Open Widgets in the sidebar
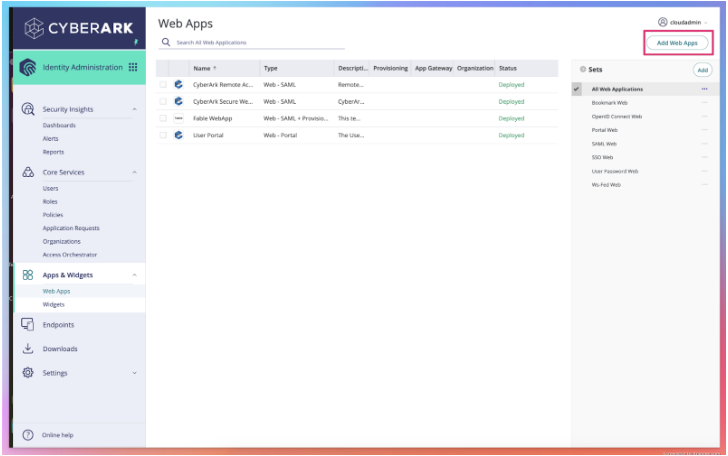 click(x=53, y=305)
